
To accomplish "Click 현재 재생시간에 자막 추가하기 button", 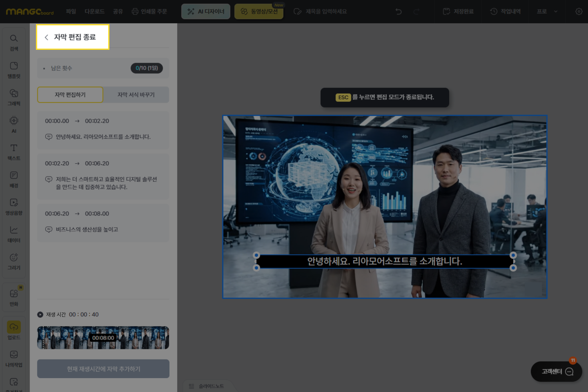I will click(103, 369).
